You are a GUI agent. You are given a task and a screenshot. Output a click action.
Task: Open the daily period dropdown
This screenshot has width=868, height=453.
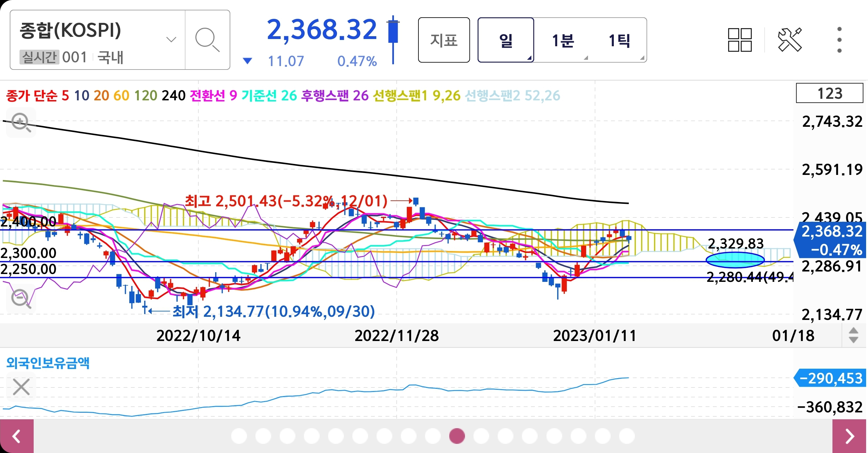click(x=506, y=40)
